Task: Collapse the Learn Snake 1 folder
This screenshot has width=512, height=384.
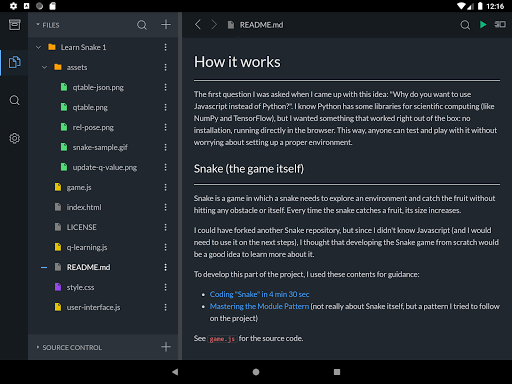Action: pos(39,47)
